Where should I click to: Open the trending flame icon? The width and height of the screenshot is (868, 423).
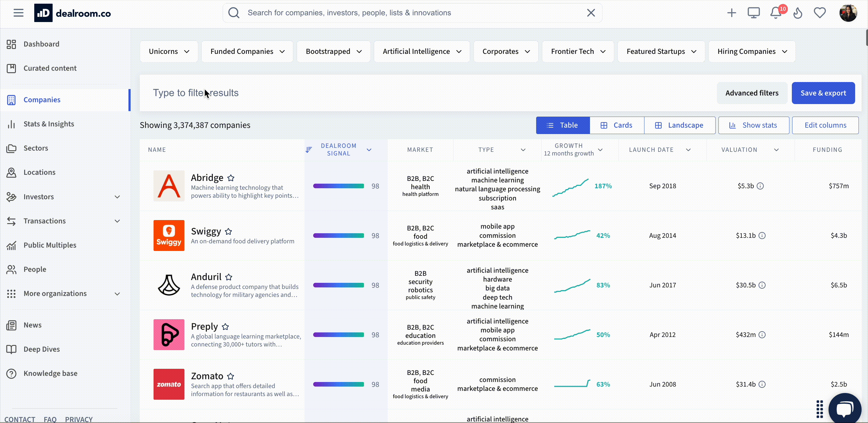(798, 13)
